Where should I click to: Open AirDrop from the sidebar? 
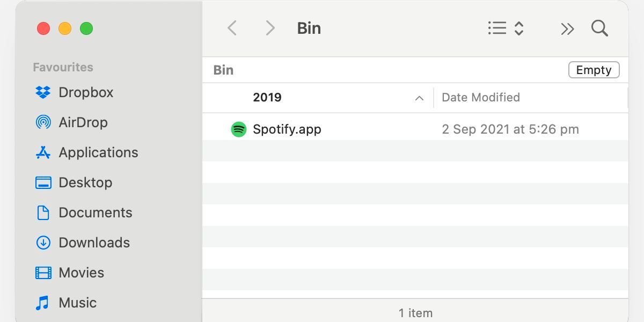pos(83,122)
